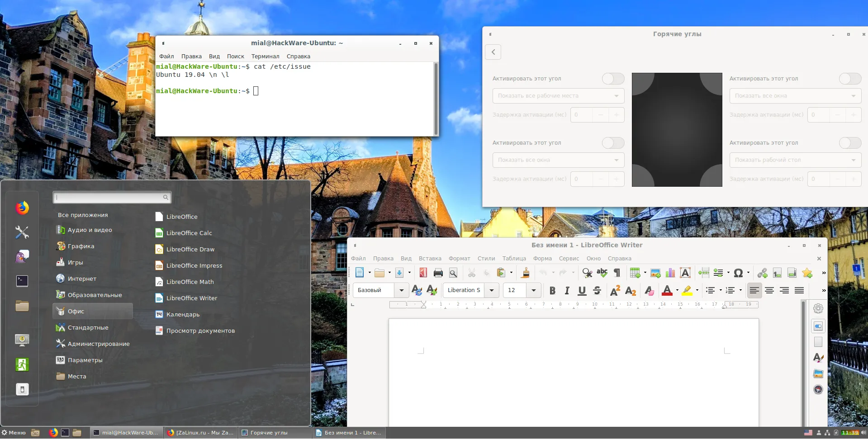Click the terminal window scrollbar
Image resolution: width=868 pixels, height=439 pixels.
click(x=436, y=98)
